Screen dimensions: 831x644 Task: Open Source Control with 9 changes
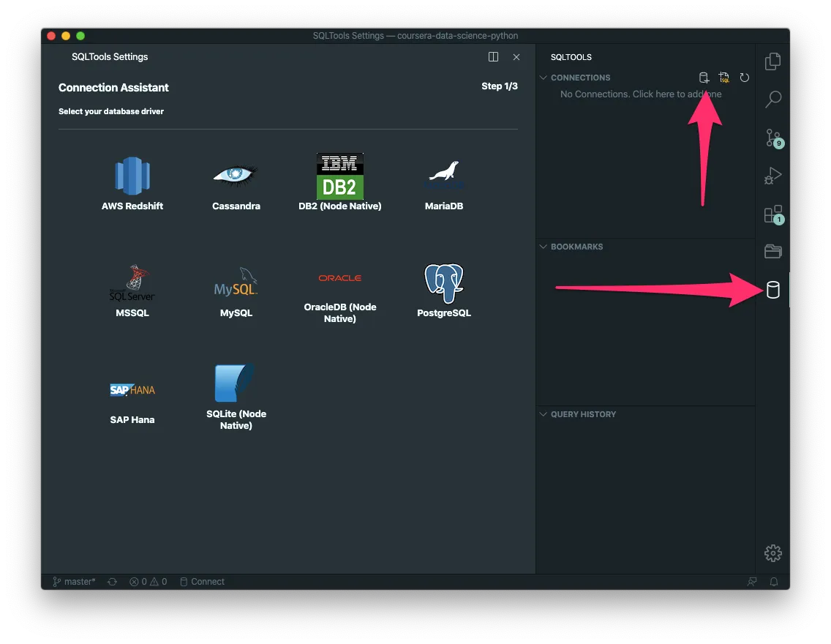pyautogui.click(x=774, y=138)
